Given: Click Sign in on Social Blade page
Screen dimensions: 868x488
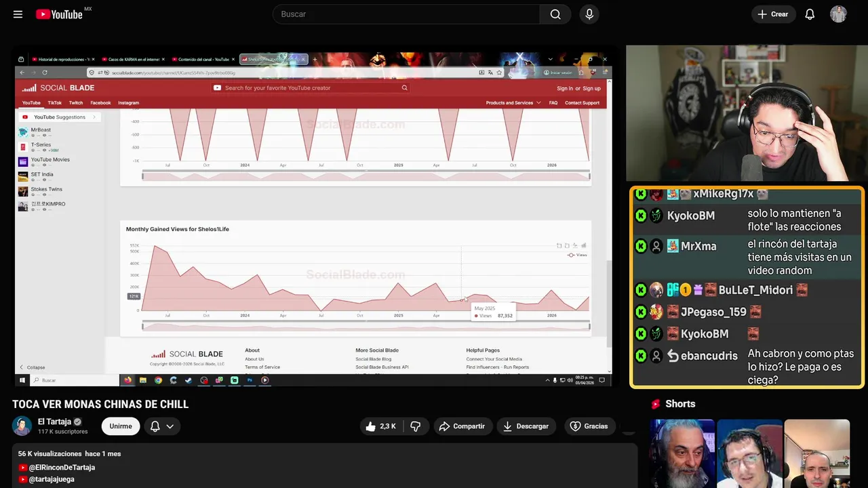Looking at the screenshot, I should (565, 88).
